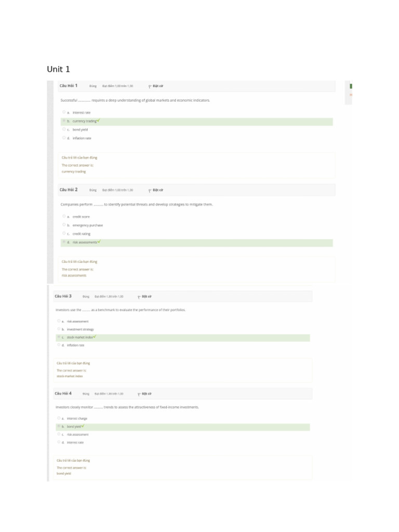Screen dimensions: 399x532
Task: Select the credit score radio option
Action: (x=64, y=216)
